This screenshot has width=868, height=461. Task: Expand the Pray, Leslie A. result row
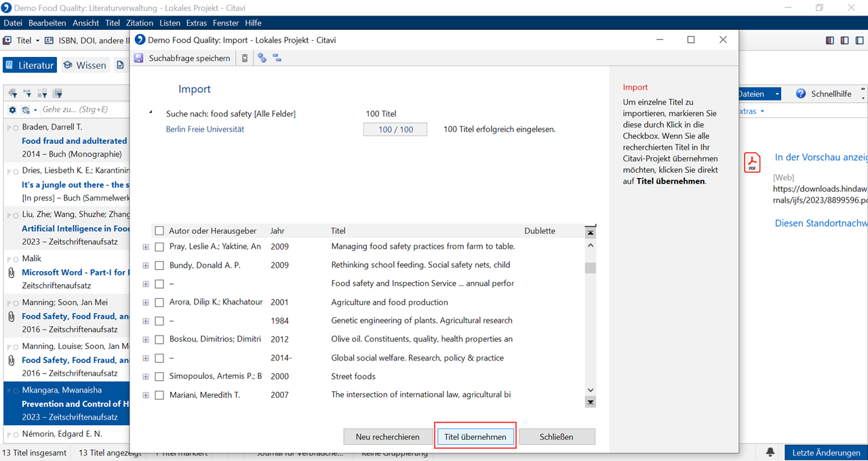click(146, 247)
